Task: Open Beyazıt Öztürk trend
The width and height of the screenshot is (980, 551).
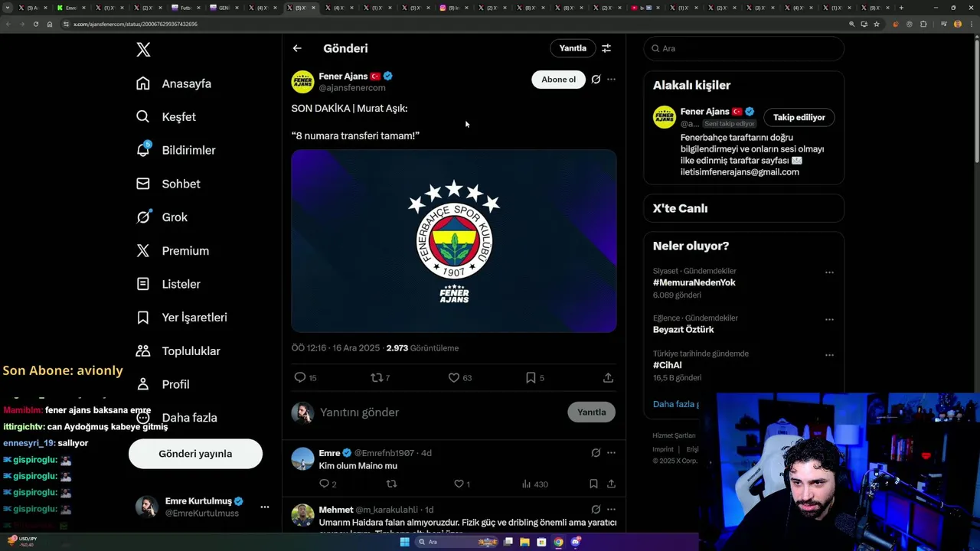Action: [x=683, y=330]
